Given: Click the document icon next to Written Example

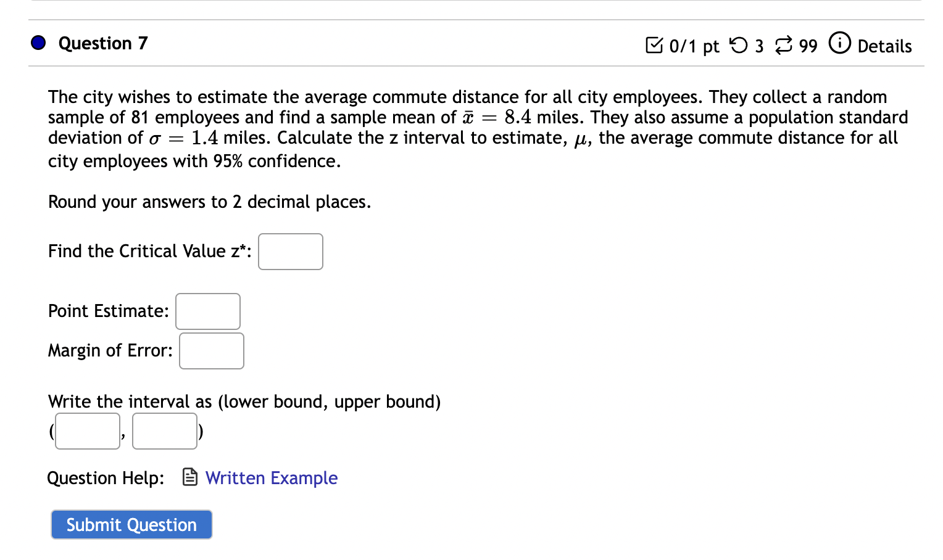Looking at the screenshot, I should (x=188, y=477).
